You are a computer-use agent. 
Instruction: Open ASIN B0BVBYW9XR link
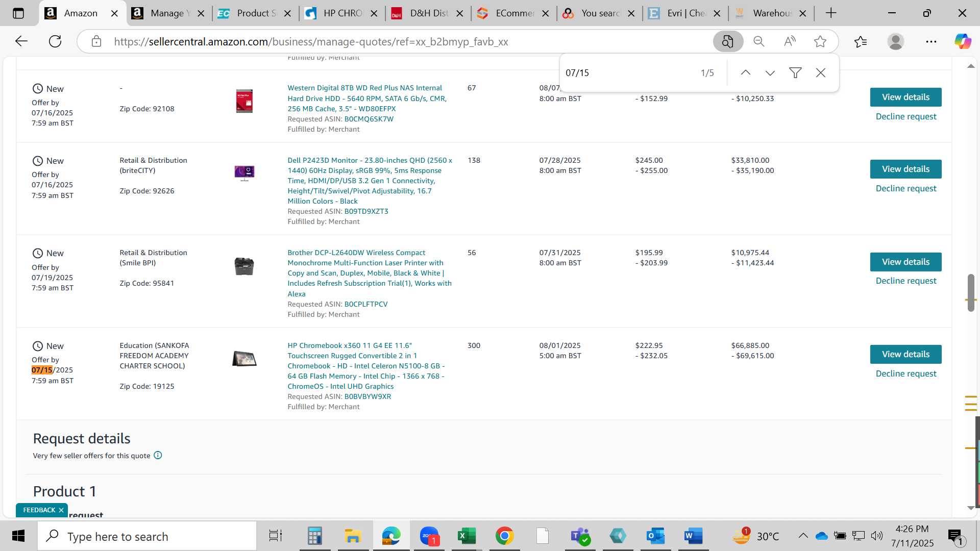pyautogui.click(x=367, y=396)
